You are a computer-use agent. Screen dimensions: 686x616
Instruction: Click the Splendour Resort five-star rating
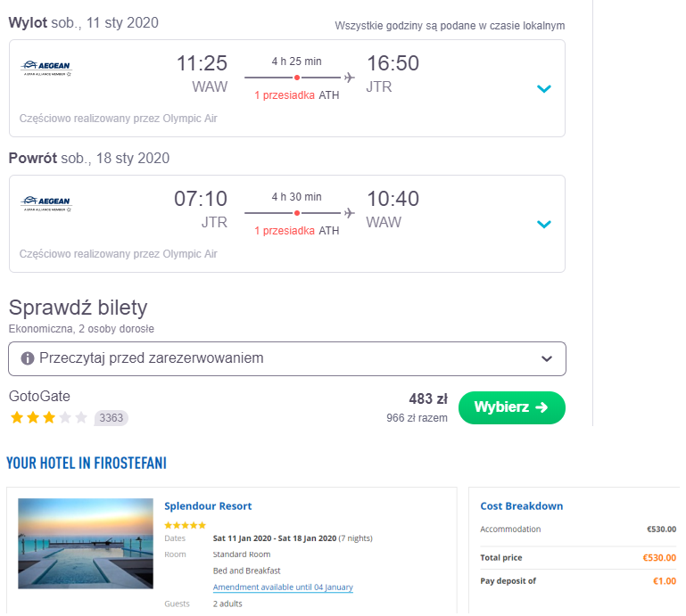185,525
